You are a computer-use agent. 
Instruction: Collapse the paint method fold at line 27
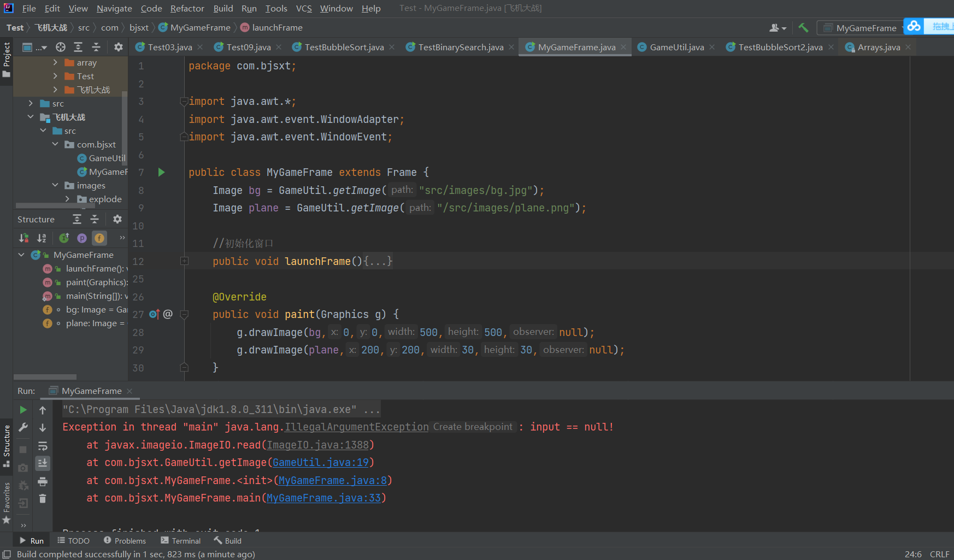coord(184,314)
